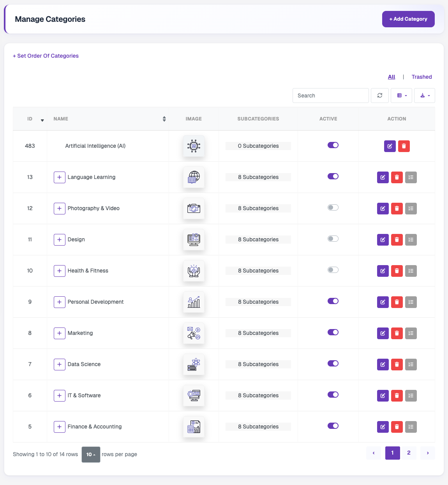The width and height of the screenshot is (448, 485).
Task: Open the Marketing category image
Action: click(194, 333)
